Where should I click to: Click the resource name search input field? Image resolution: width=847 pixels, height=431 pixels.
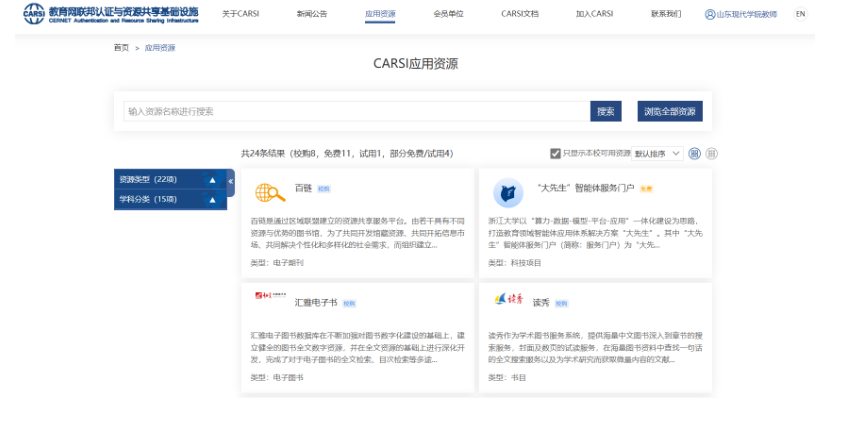355,111
